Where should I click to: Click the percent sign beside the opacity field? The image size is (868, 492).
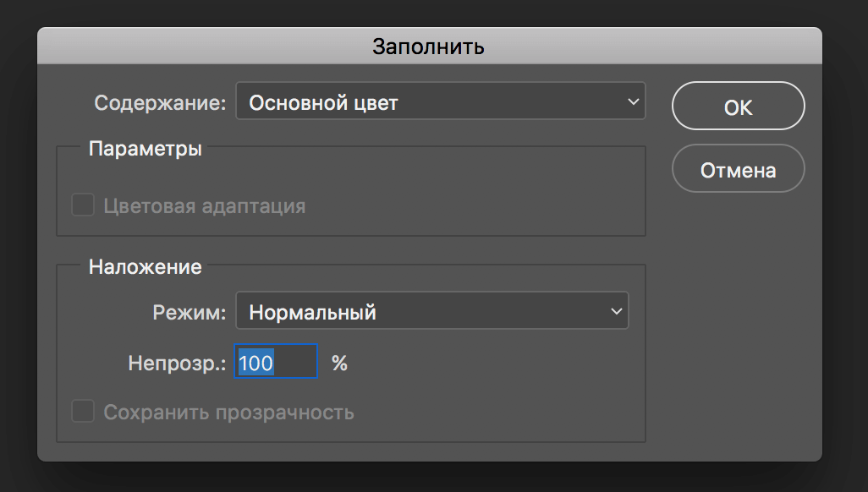(339, 363)
